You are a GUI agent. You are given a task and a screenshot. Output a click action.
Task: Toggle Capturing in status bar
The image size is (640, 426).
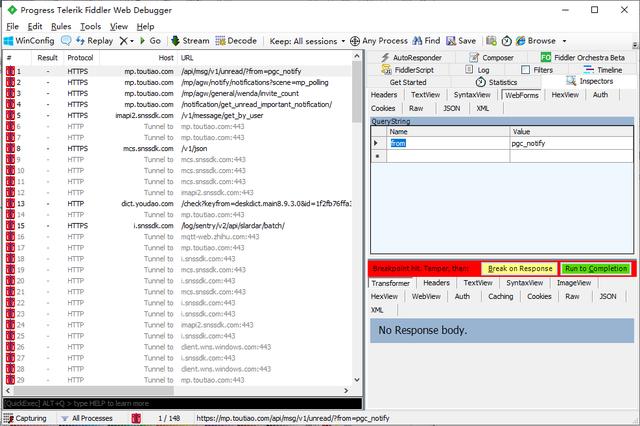(x=25, y=418)
